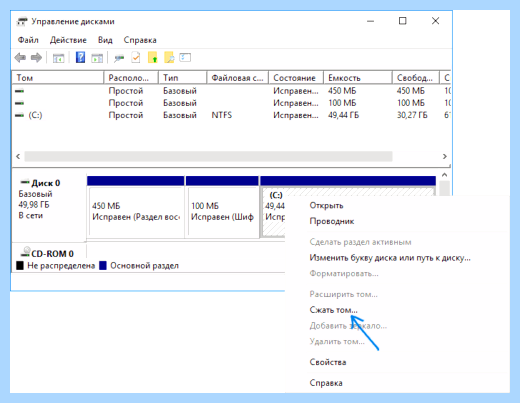Sort by the Файловая с... column header
This screenshot has width=520, height=403.
click(238, 78)
